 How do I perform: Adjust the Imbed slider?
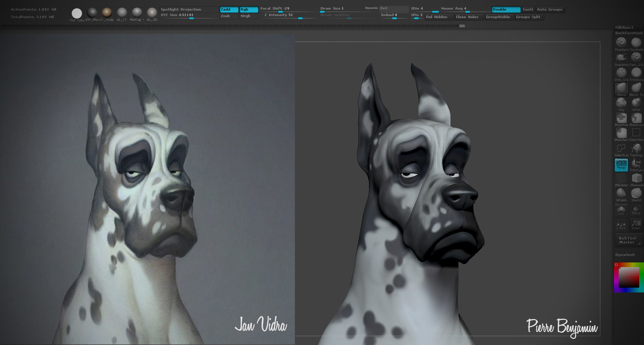pyautogui.click(x=394, y=16)
